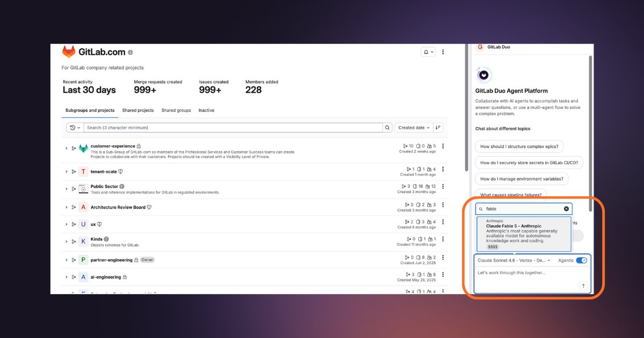Toggle sort direction button
The height and width of the screenshot is (338, 644).
(438, 128)
